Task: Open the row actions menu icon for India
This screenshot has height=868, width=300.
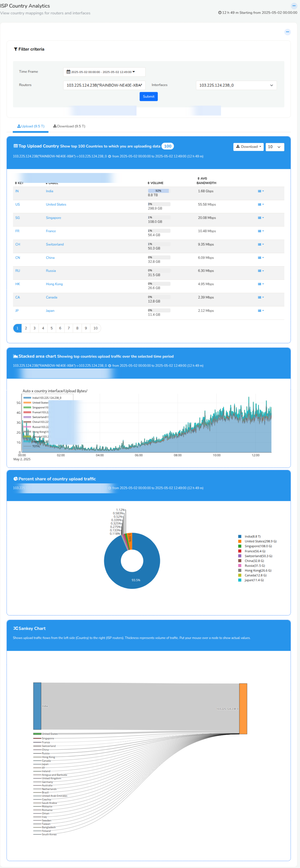Action: pyautogui.click(x=261, y=191)
